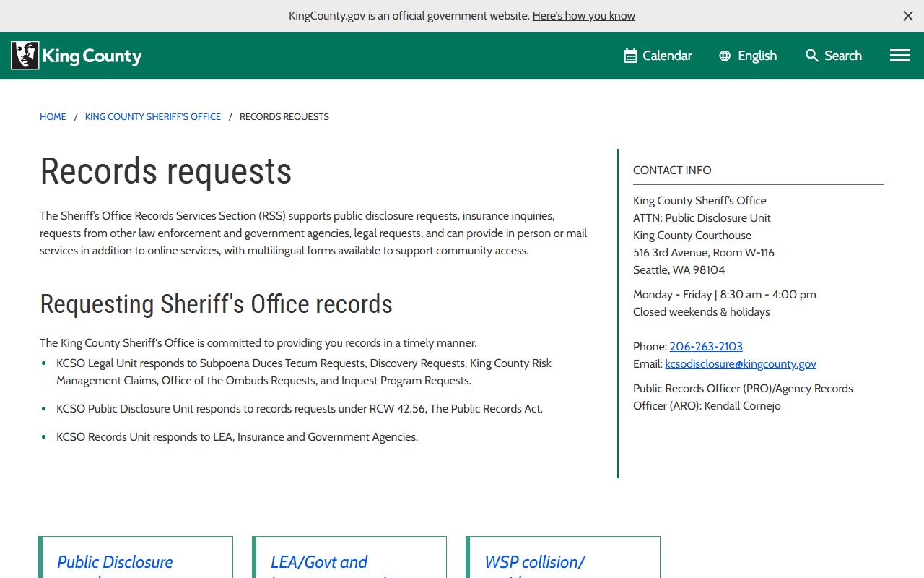Click the Closed weekends & holidays text
The width and height of the screenshot is (924, 578).
[x=702, y=312]
